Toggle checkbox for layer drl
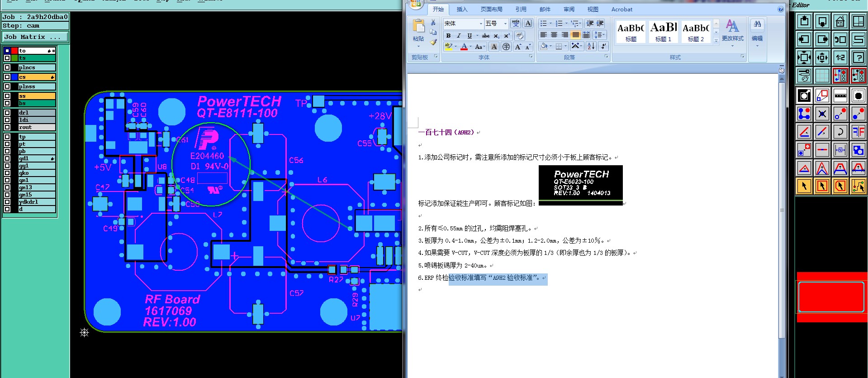 point(7,113)
